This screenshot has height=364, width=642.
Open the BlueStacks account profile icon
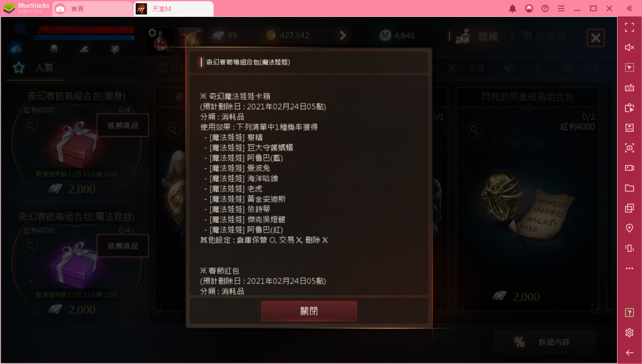coord(529,9)
